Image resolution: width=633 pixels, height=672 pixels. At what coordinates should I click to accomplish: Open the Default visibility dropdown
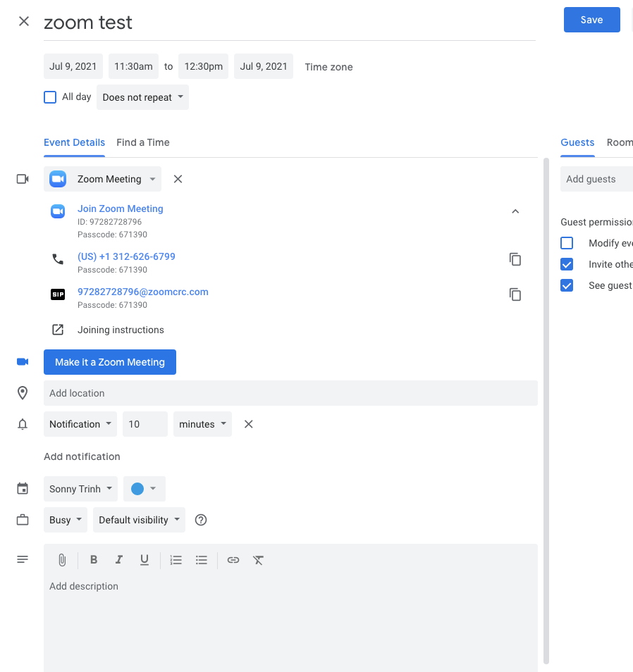(139, 520)
